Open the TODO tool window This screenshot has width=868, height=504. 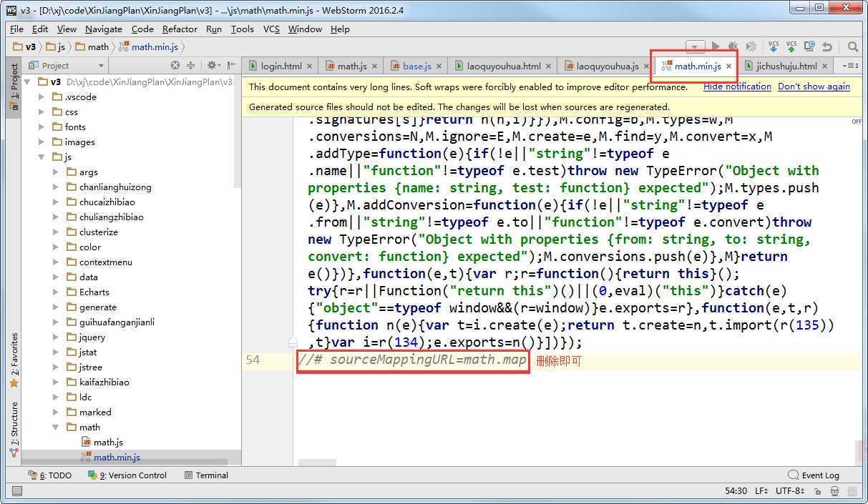[x=49, y=475]
